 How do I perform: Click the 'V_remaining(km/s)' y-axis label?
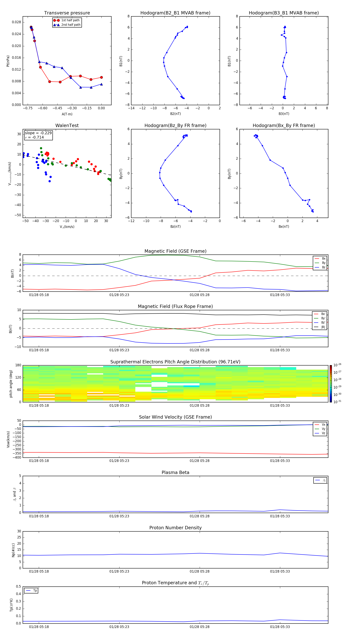pyautogui.click(x=10, y=173)
